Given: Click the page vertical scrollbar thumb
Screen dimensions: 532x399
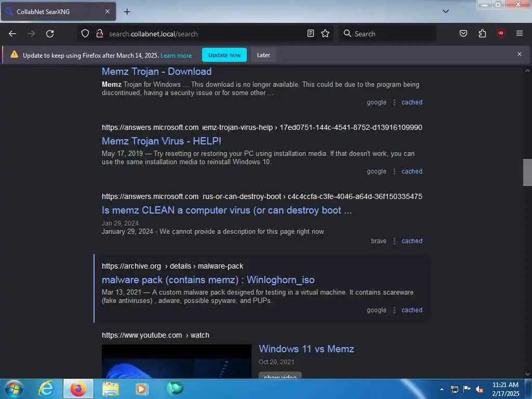Looking at the screenshot, I should [x=527, y=172].
